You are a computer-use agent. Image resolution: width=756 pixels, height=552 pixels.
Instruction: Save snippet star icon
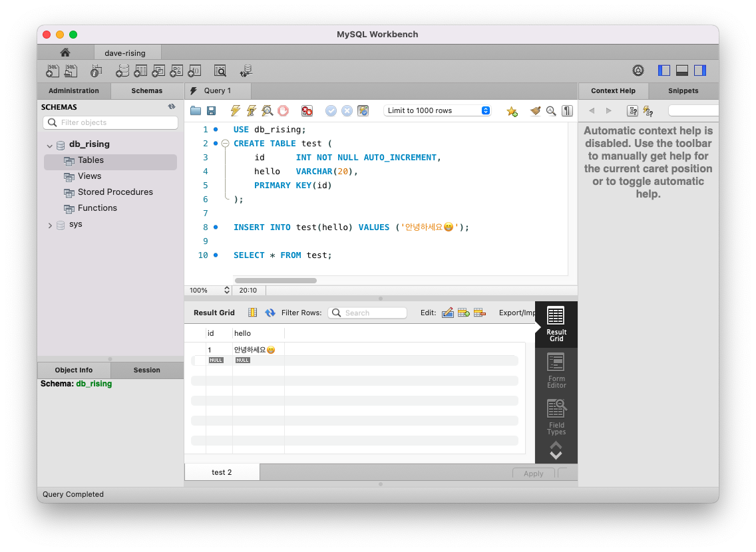click(x=512, y=111)
